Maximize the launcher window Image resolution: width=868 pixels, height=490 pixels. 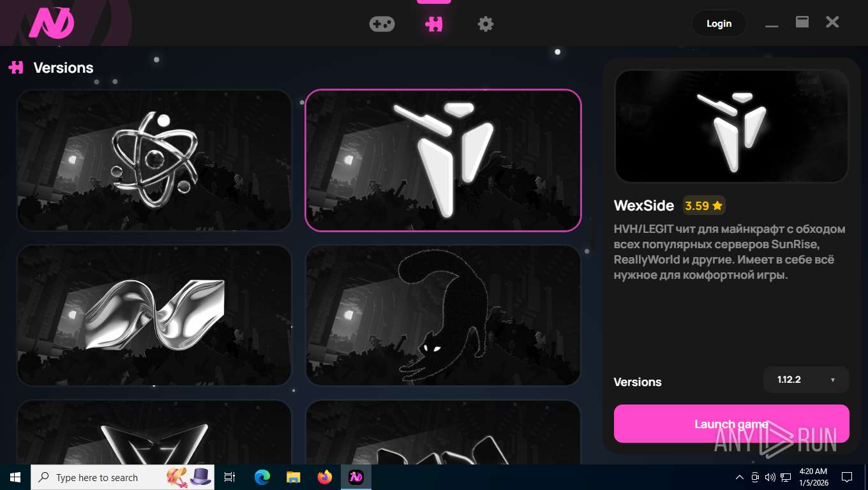pyautogui.click(x=802, y=22)
